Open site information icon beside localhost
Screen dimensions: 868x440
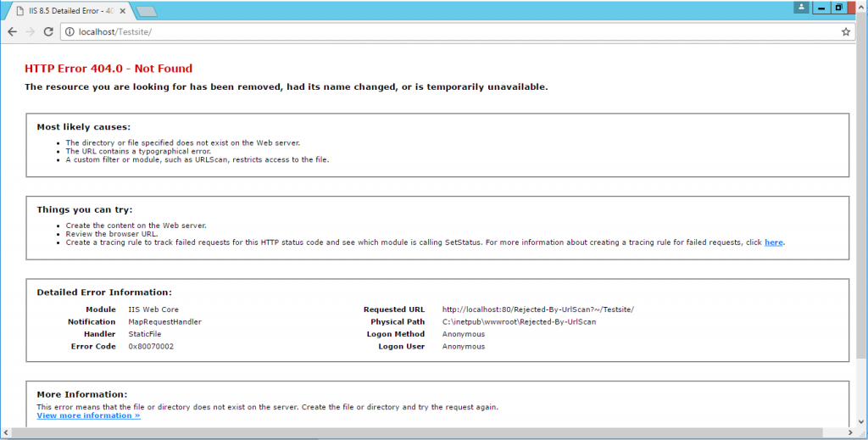[x=70, y=31]
